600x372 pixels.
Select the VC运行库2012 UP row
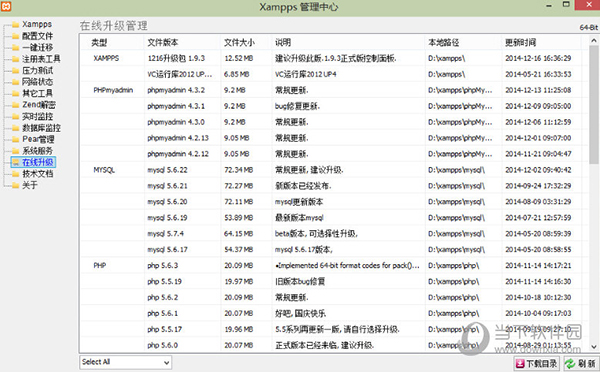point(335,74)
